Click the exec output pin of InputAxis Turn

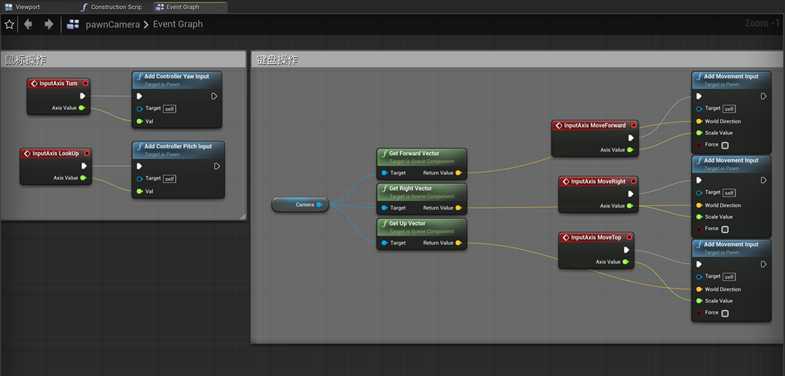pos(83,96)
